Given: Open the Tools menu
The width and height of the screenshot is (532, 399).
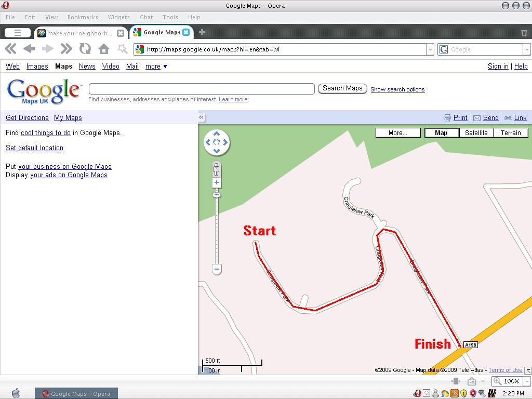Looking at the screenshot, I should (170, 17).
